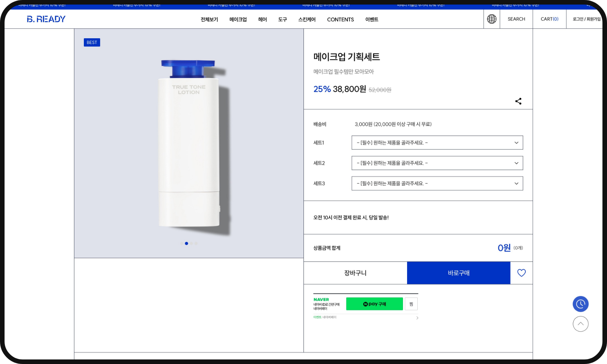Open the 메이크업 menu

click(238, 20)
